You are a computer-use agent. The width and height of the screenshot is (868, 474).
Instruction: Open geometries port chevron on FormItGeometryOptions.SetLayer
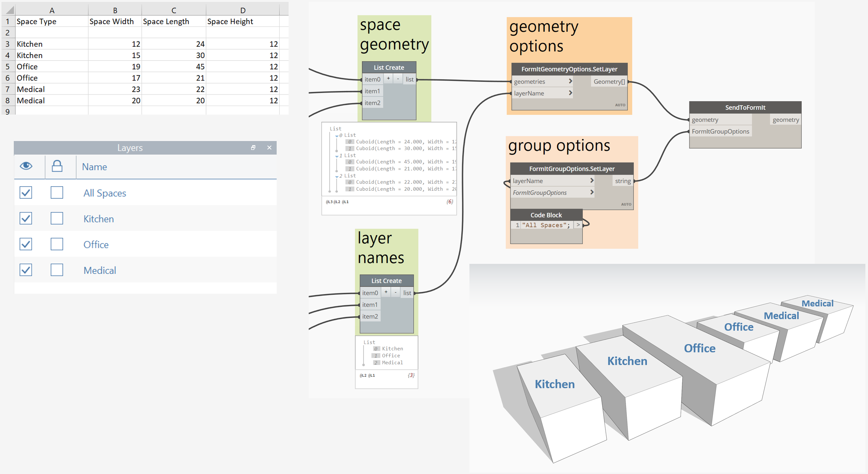pos(570,81)
